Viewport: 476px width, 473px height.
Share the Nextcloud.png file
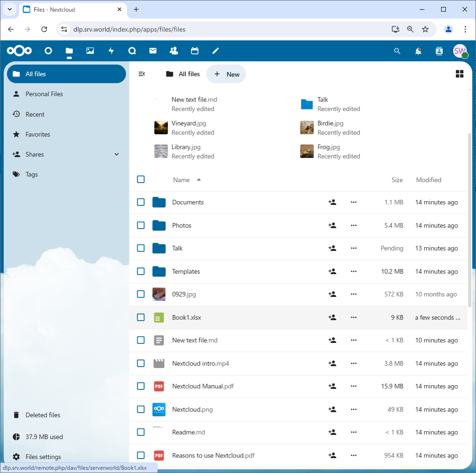332,409
